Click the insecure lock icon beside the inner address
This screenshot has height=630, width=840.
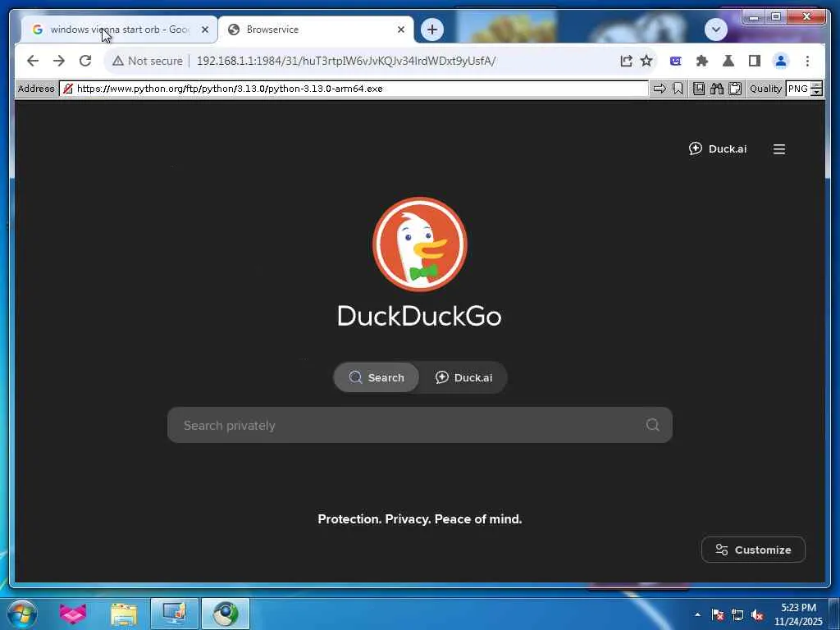click(67, 89)
